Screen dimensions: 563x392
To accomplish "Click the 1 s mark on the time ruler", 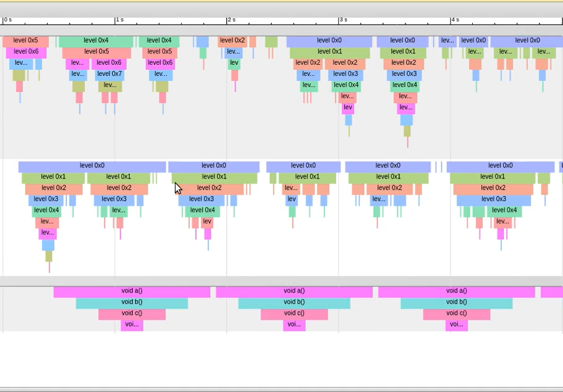I will [116, 20].
